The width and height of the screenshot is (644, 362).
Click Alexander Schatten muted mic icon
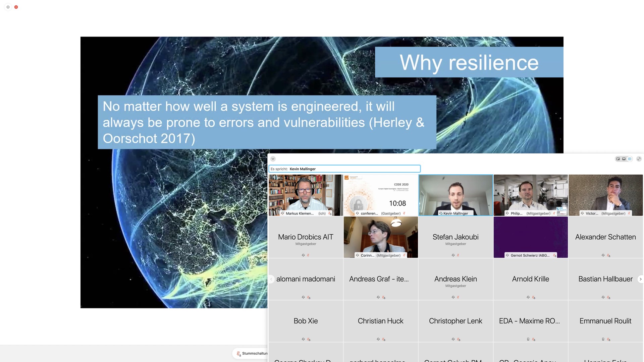pyautogui.click(x=608, y=255)
